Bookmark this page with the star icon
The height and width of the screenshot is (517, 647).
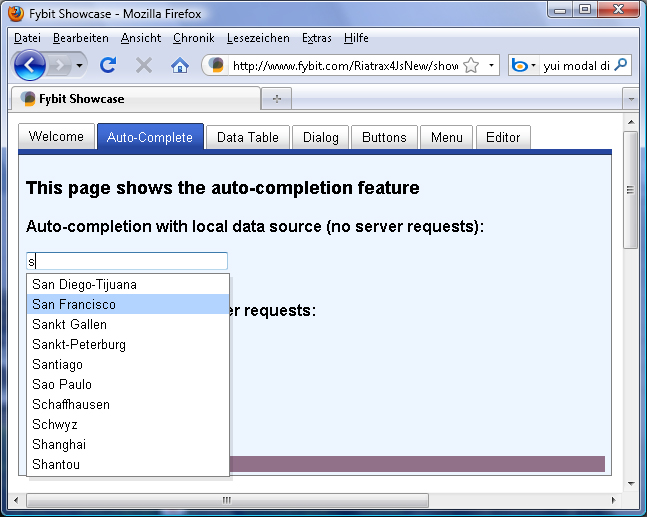coord(471,65)
